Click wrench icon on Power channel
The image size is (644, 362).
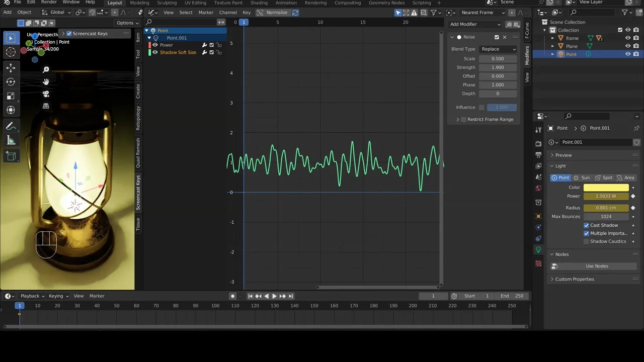204,45
